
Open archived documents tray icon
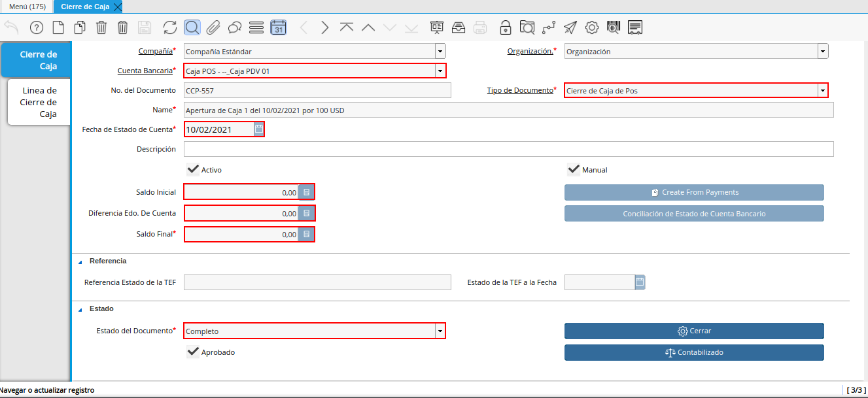point(459,27)
